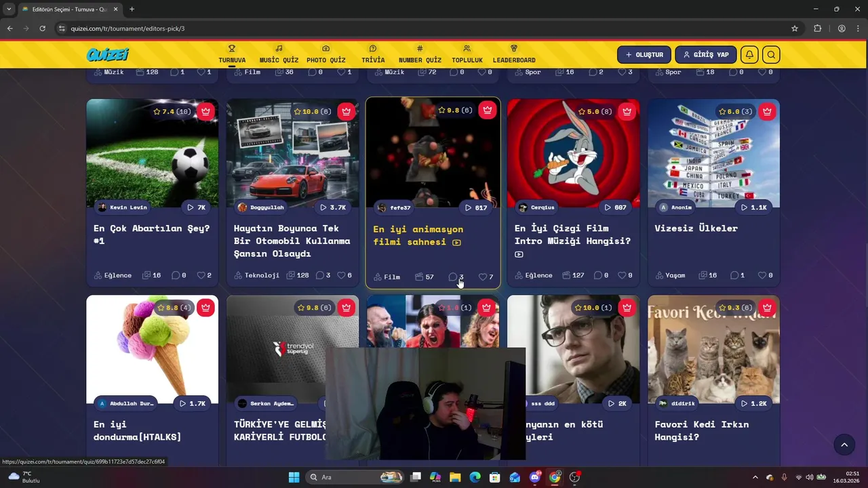Go to Leaderboard page
Image resolution: width=868 pixels, height=488 pixels.
[x=514, y=54]
